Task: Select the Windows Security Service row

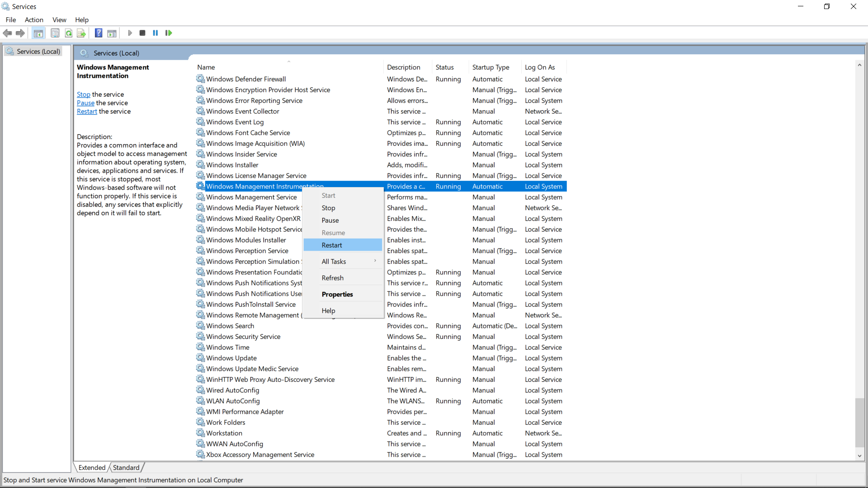Action: 381,336
